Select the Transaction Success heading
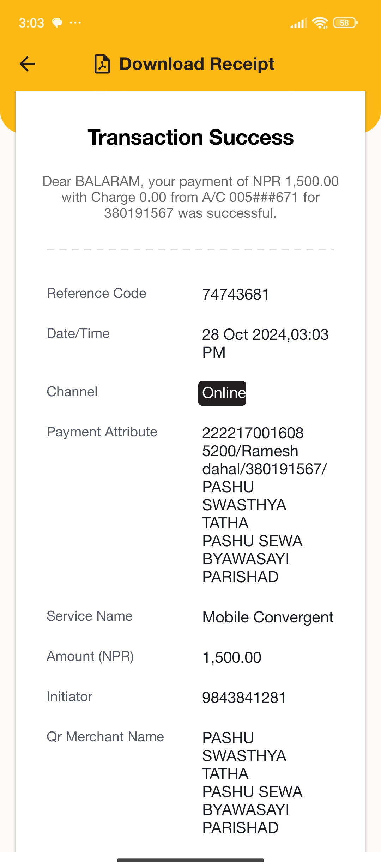Viewport: 381px width, 868px height. [x=190, y=137]
